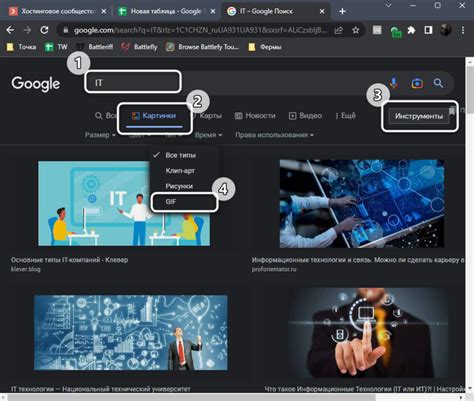This screenshot has width=474, height=401.
Task: Open a new tab with plus button
Action: (342, 11)
